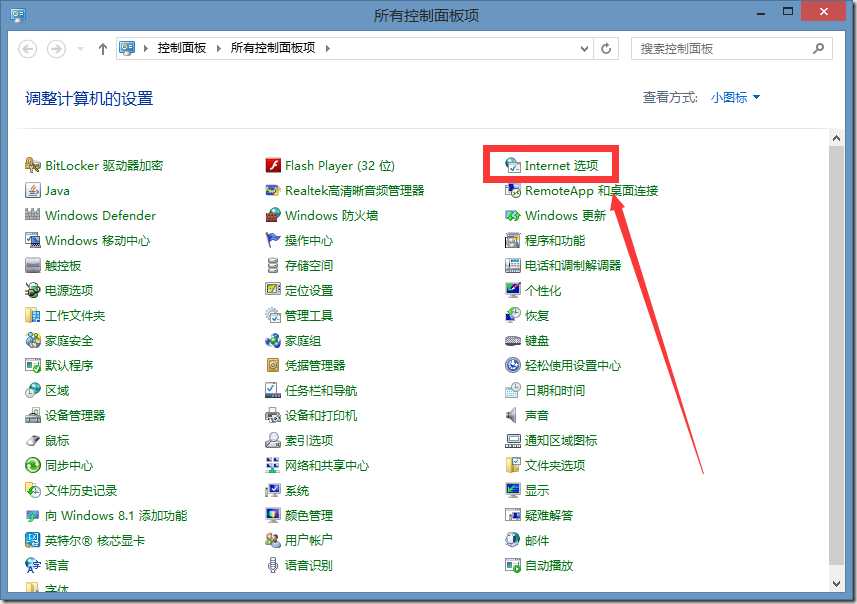Open the 程序和功能 icon
857x604 pixels.
[513, 240]
